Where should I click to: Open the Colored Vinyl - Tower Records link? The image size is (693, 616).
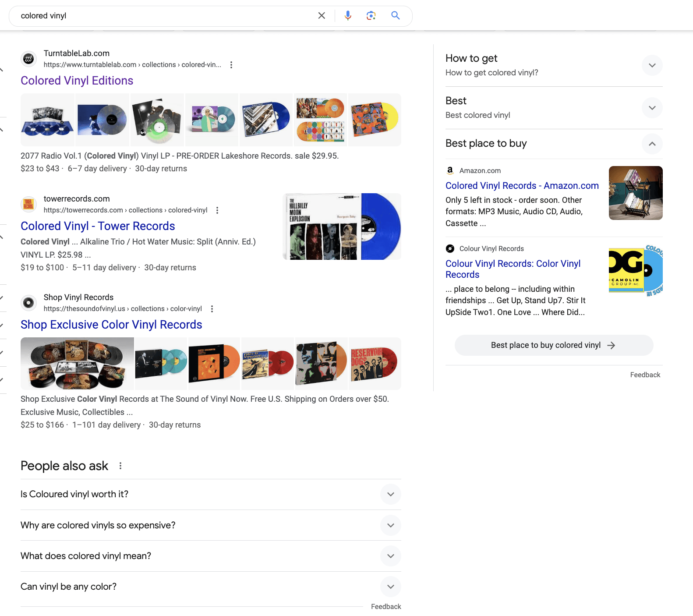click(x=98, y=226)
